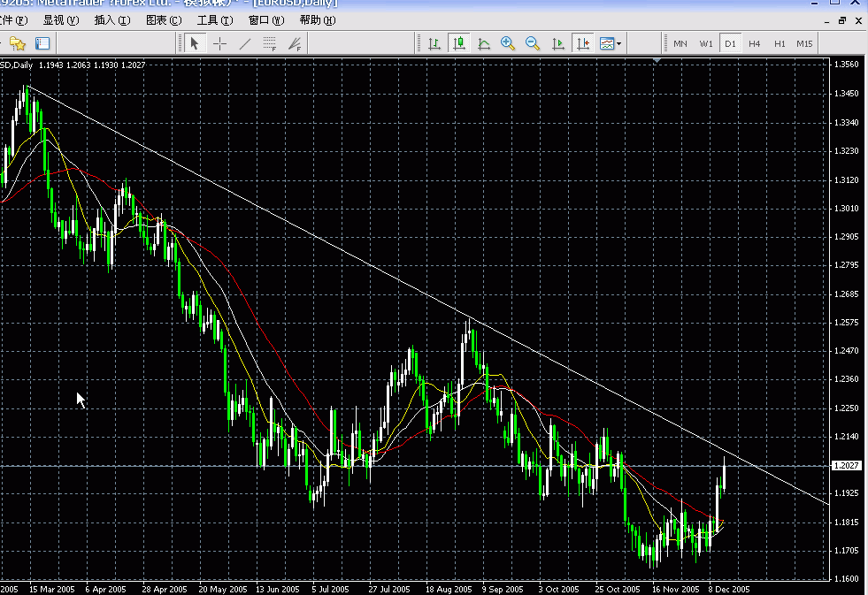Toggle the Terminal window panel icon

pos(42,43)
